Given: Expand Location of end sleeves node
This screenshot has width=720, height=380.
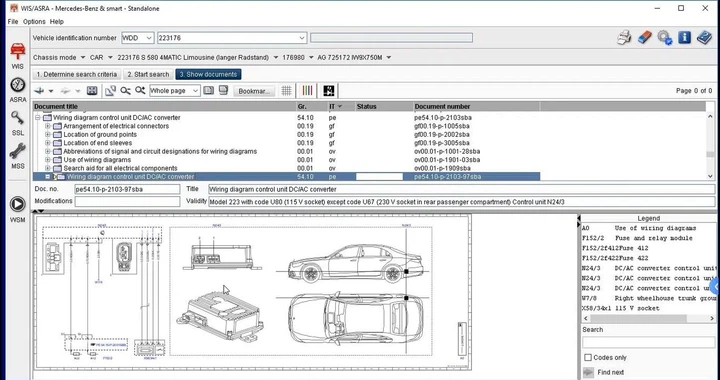Looking at the screenshot, I should [48, 143].
